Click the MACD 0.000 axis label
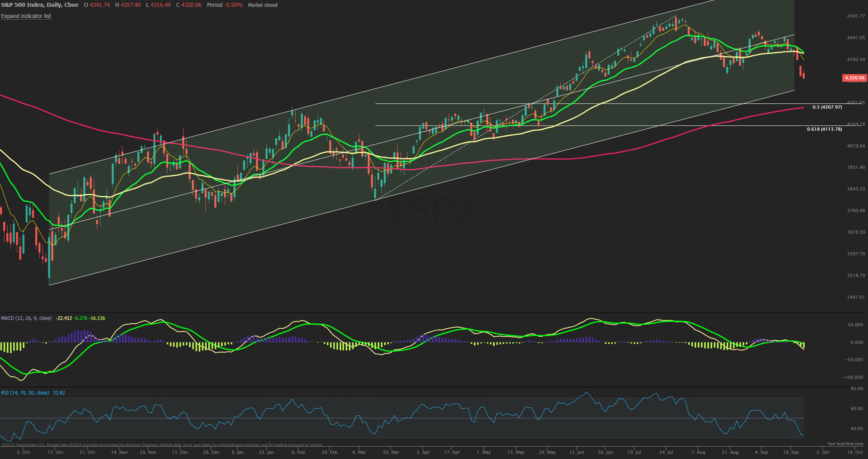868x459 pixels. click(856, 342)
